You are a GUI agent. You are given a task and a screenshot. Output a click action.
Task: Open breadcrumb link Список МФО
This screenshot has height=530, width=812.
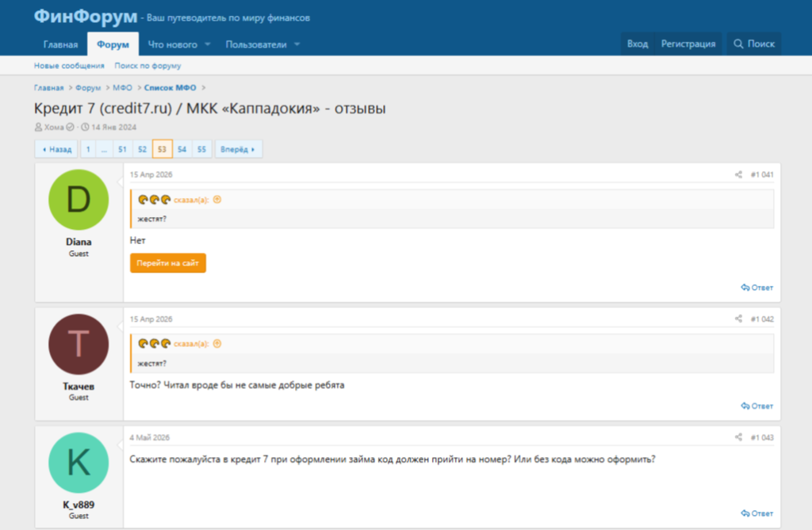(x=170, y=88)
